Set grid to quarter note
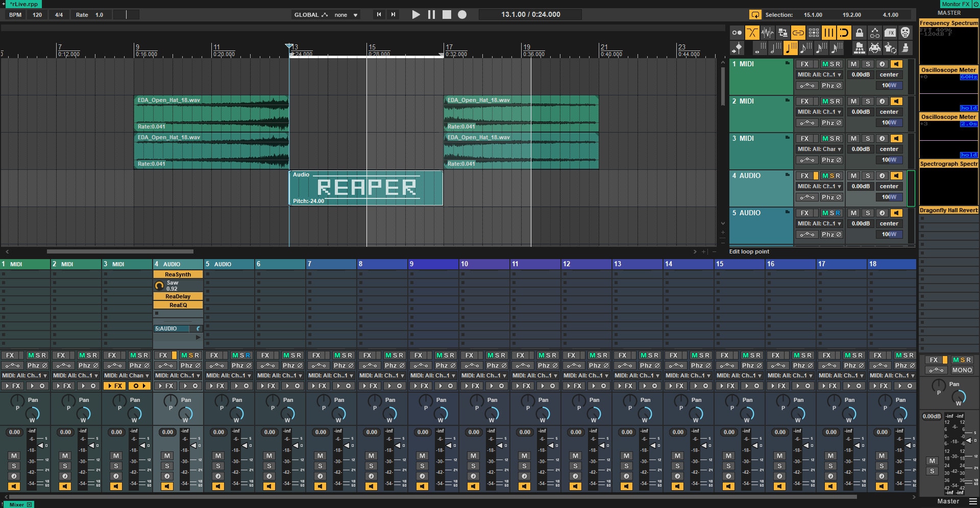 pos(791,48)
